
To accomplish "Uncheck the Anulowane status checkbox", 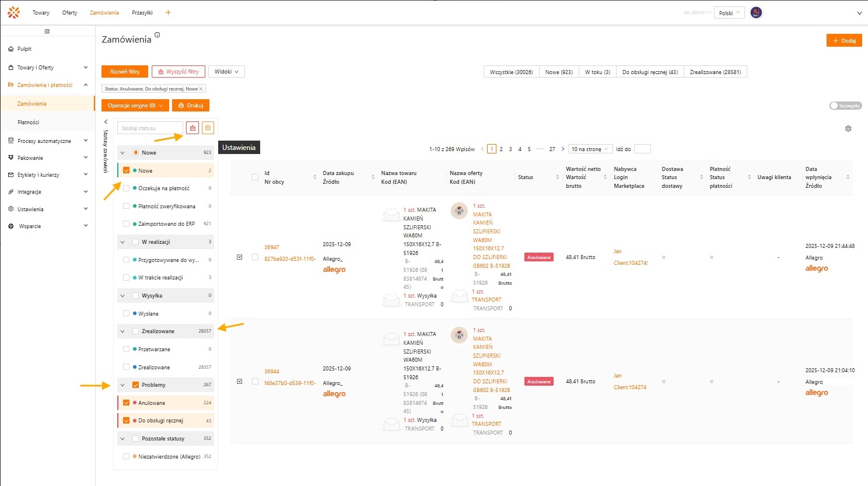I will click(x=127, y=403).
